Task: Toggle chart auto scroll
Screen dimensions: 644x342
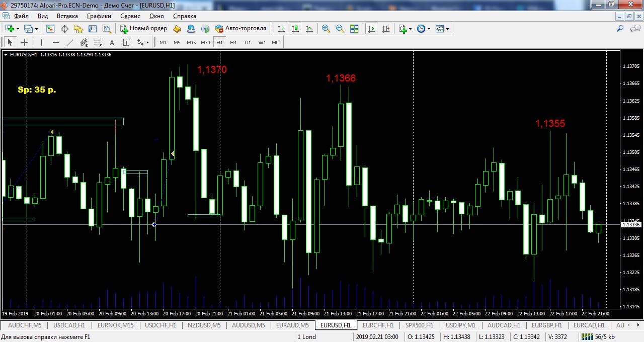Action: coord(372,29)
